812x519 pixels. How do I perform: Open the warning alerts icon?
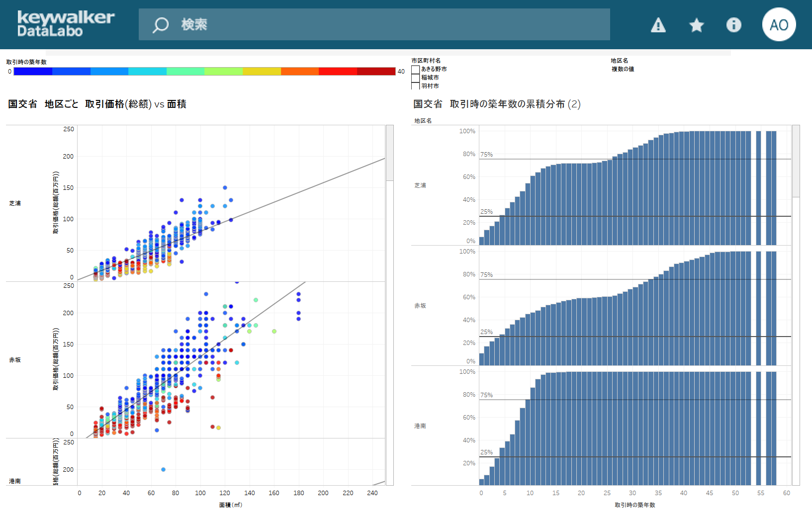tap(658, 25)
